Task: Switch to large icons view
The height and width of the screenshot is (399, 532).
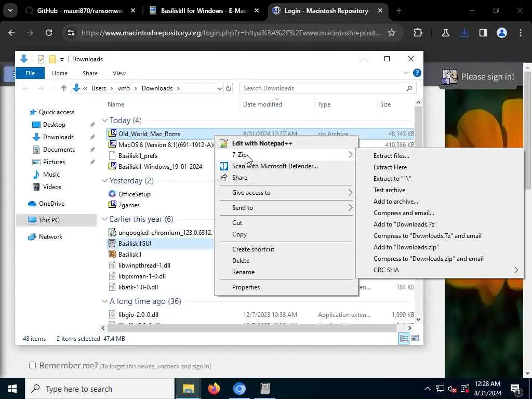Action: pos(415,338)
